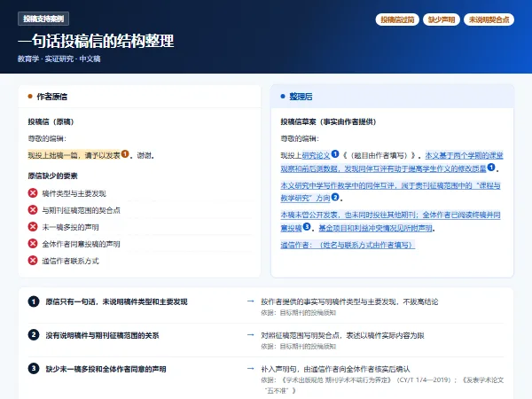Viewport: 532px width, 399px height.
Task: Click the greeting 尊敬的编辑 in original letter
Action: click(47, 138)
